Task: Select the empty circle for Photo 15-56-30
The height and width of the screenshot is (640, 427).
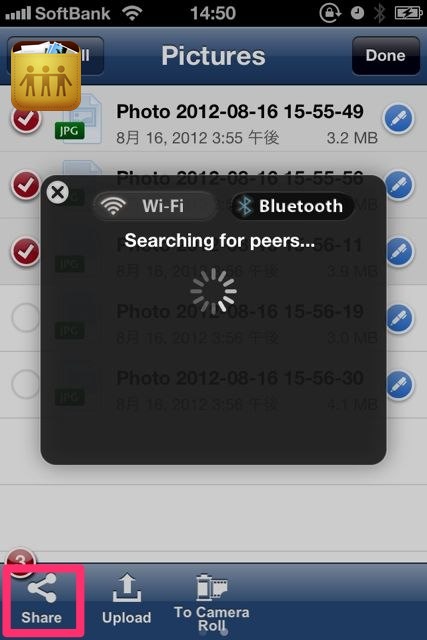Action: pos(26,384)
